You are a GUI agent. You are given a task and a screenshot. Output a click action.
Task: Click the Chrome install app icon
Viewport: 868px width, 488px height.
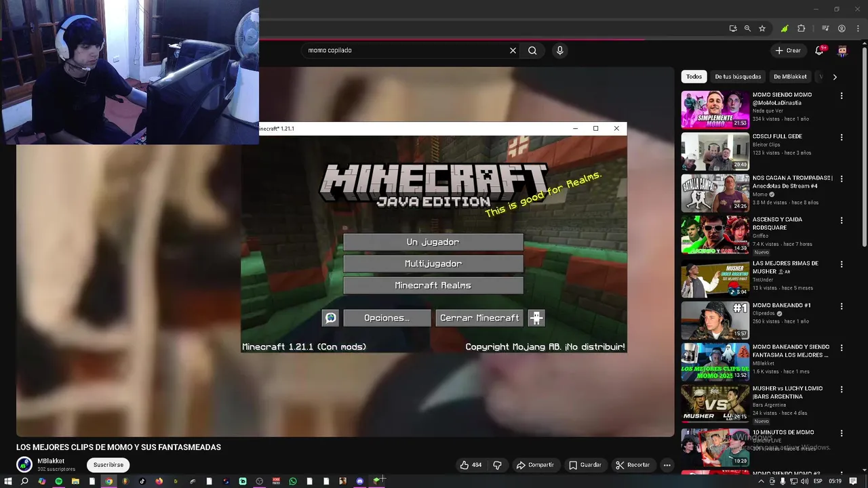point(732,28)
